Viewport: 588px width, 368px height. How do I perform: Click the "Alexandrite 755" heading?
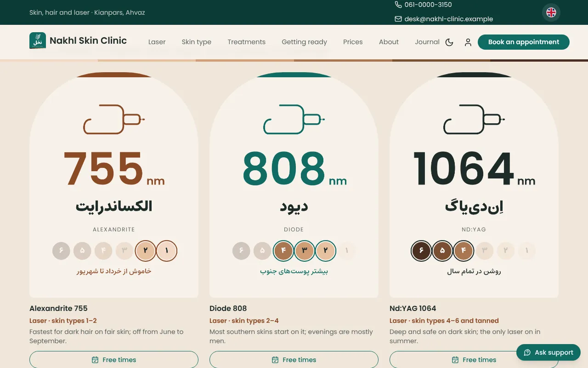[58, 308]
